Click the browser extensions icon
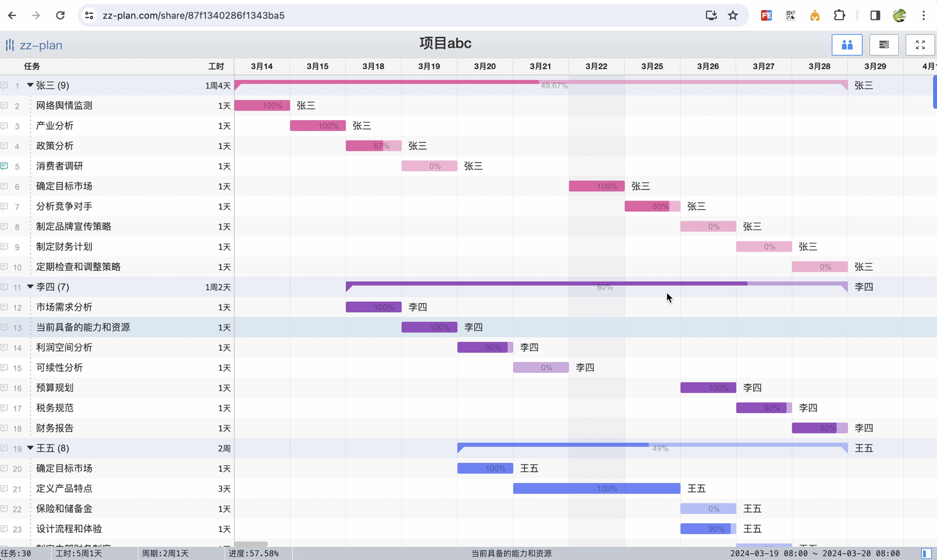937x560 pixels. pos(838,15)
